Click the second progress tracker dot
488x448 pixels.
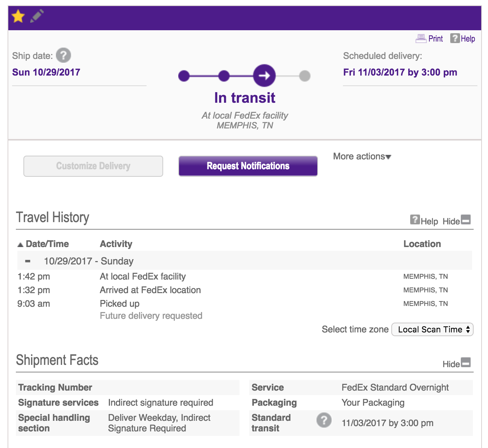(224, 76)
